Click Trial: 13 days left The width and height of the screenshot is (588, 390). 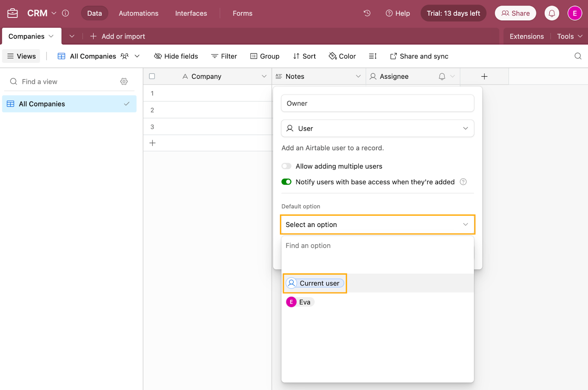point(453,13)
